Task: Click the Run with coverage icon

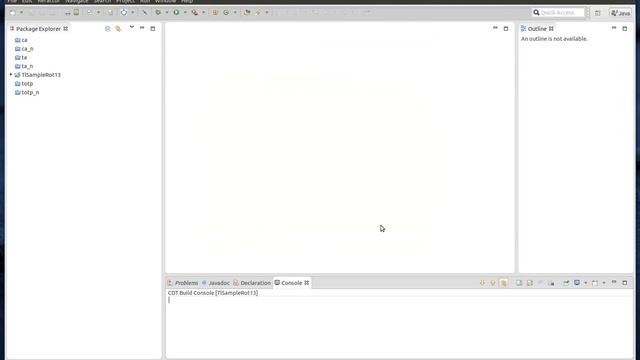Action: pyautogui.click(x=195, y=13)
